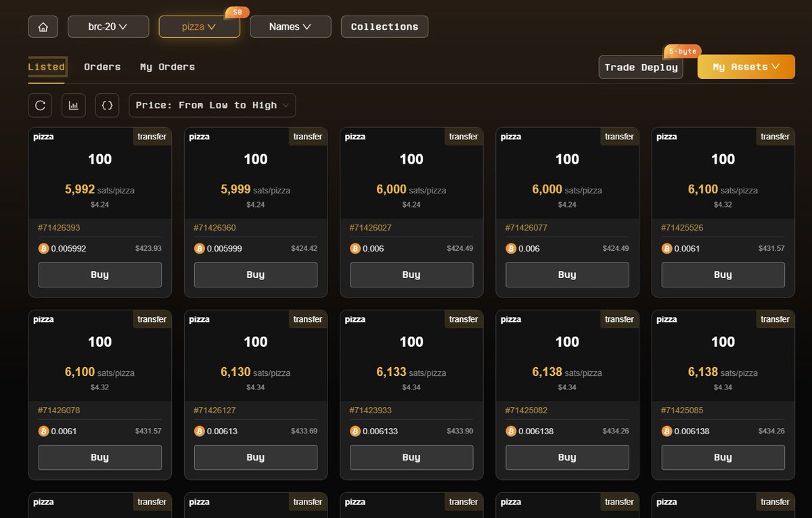Click the 0.00613 BTC amount
The image size is (812, 518).
[x=222, y=431]
